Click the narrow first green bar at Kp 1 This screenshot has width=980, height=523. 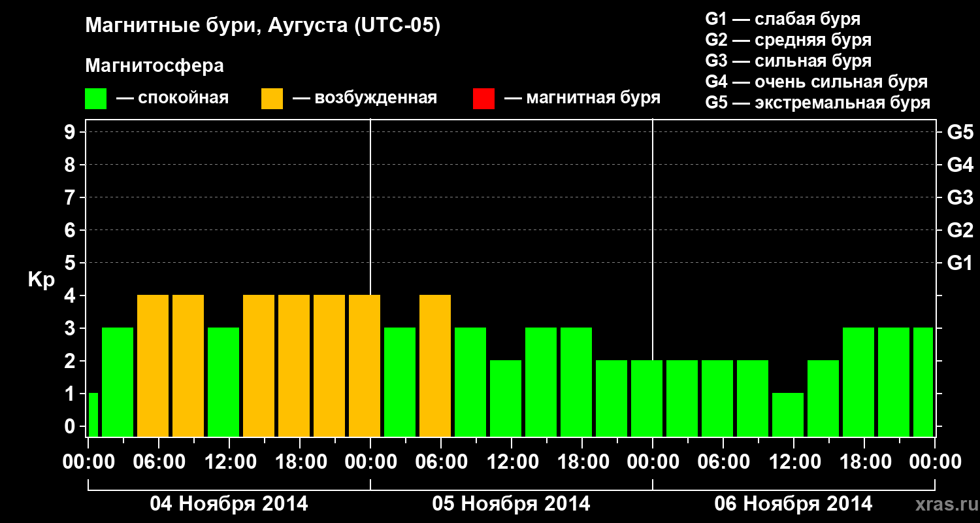tap(93, 414)
